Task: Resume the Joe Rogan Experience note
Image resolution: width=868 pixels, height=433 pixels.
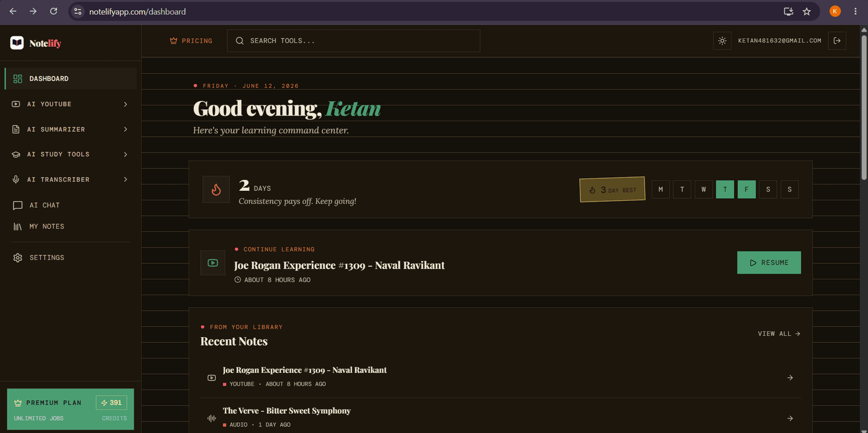Action: [769, 263]
